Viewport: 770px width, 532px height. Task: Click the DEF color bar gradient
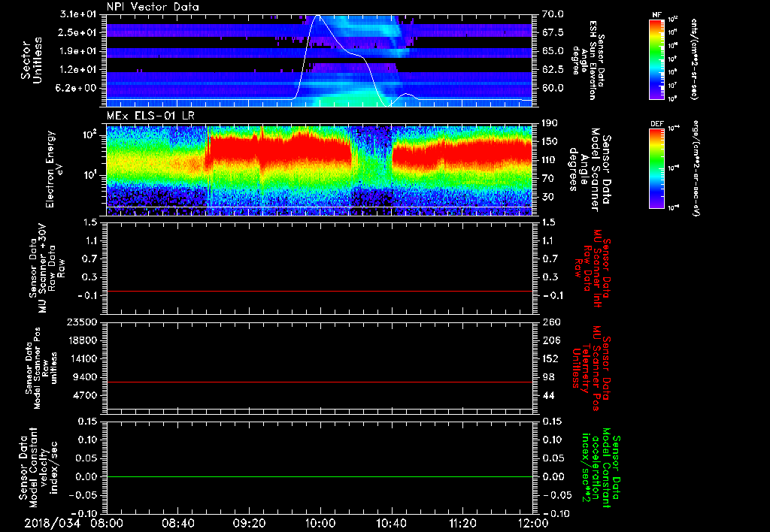(657, 168)
